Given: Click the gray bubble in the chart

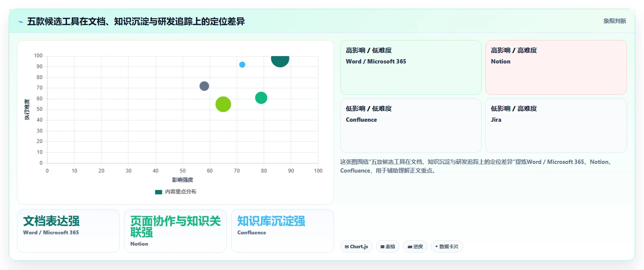Looking at the screenshot, I should point(205,86).
